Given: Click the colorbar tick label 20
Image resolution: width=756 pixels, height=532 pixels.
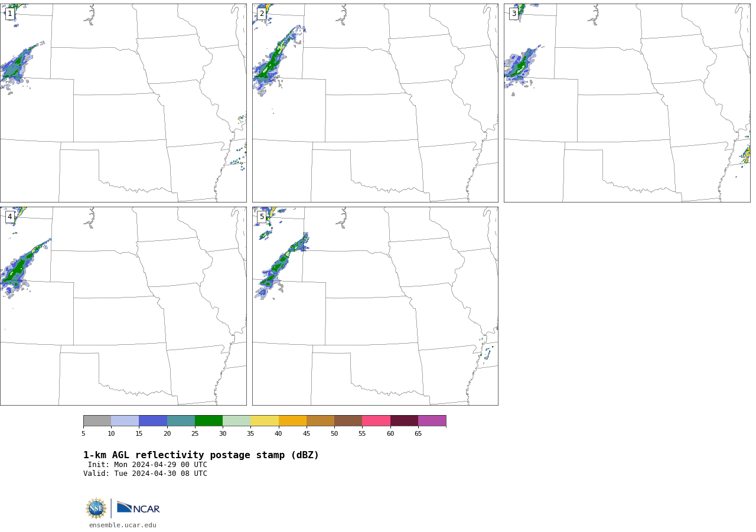Looking at the screenshot, I should 167,434.
